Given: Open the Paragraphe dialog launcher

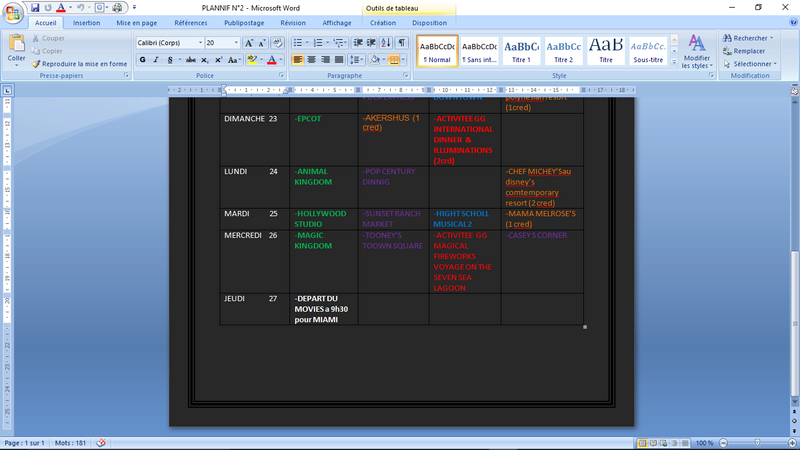Looking at the screenshot, I should (406, 76).
